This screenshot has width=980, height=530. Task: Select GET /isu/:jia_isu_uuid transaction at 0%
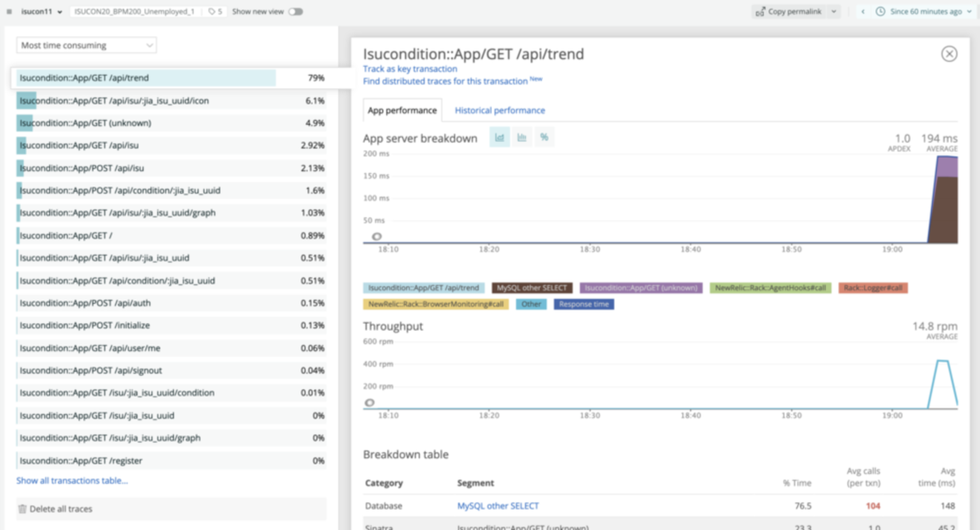coord(171,415)
